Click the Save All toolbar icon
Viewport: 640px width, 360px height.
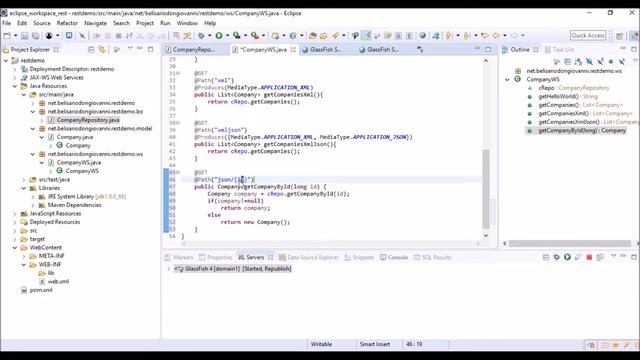point(36,36)
